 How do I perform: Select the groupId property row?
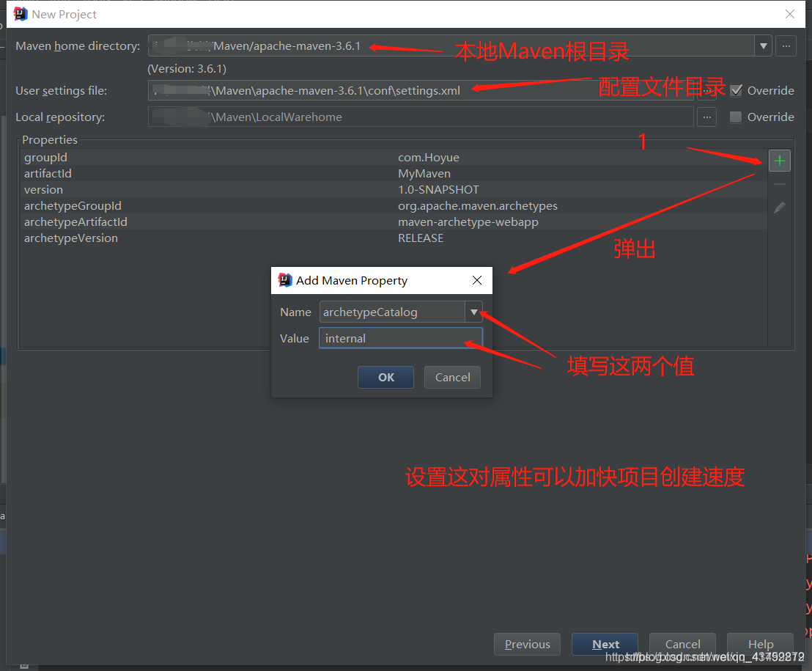pos(394,158)
